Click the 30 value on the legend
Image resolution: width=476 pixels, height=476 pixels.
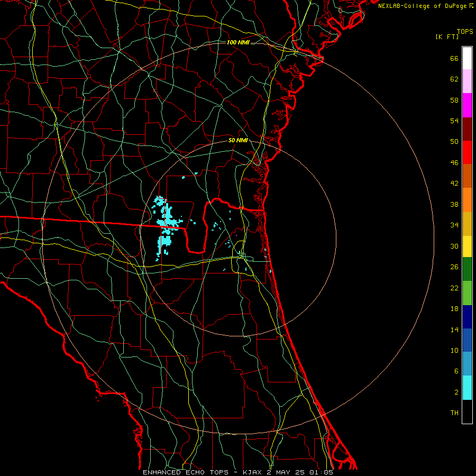pyautogui.click(x=454, y=246)
